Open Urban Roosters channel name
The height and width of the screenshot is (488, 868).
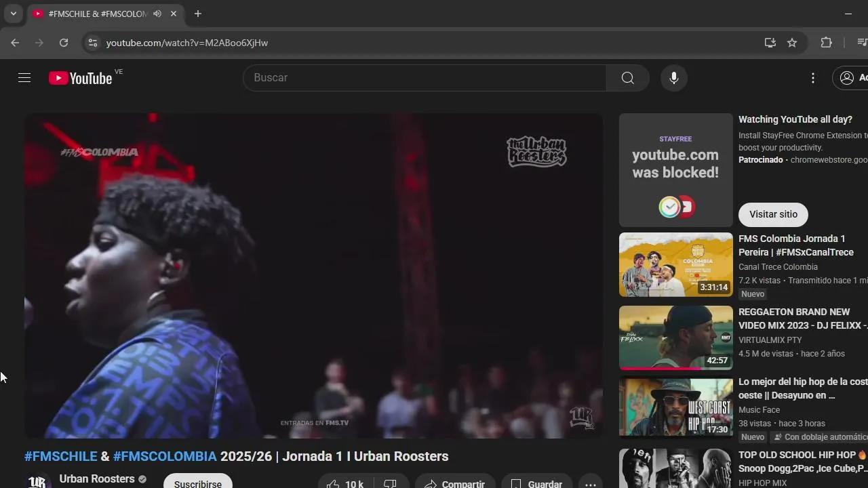97,479
